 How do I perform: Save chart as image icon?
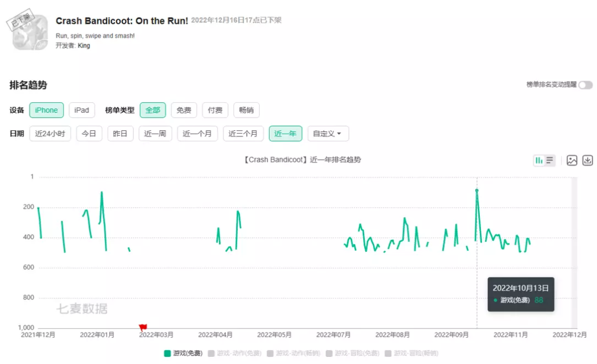(572, 161)
